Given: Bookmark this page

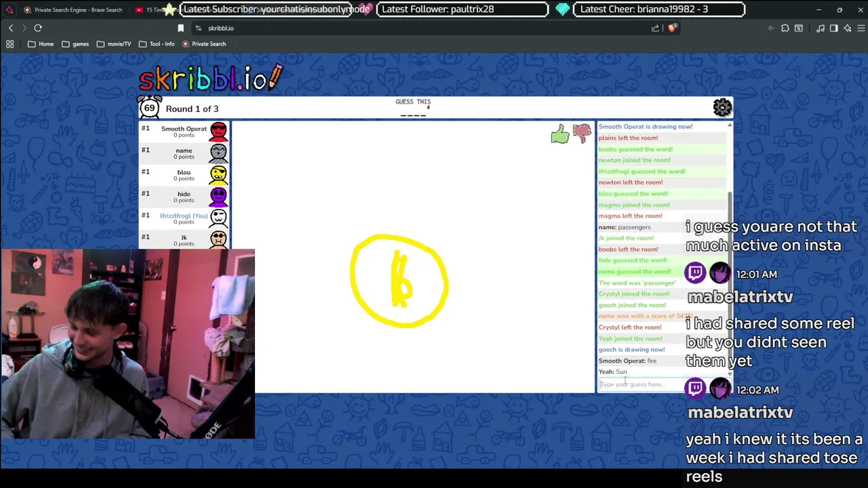Looking at the screenshot, I should 180,28.
